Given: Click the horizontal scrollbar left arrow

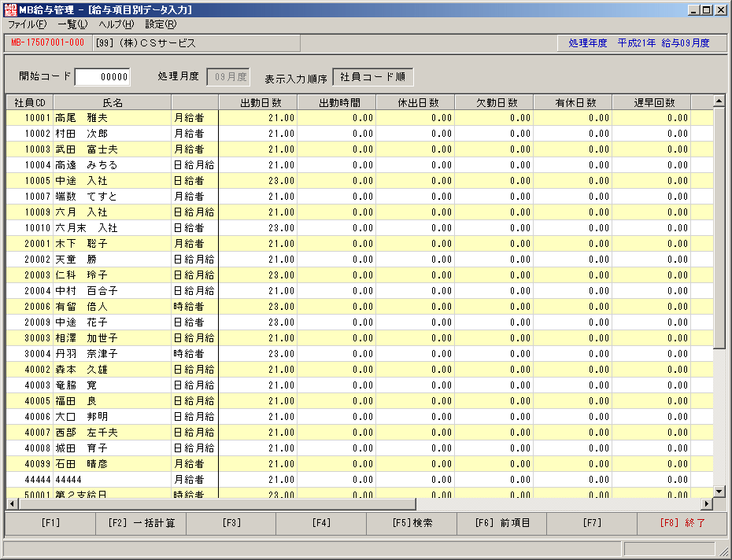Looking at the screenshot, I should pyautogui.click(x=12, y=504).
